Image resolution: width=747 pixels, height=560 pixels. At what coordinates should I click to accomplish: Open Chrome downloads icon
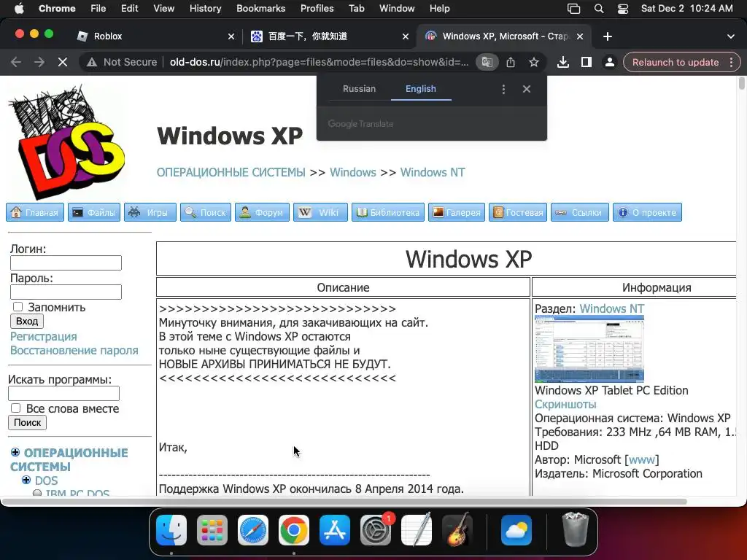(x=563, y=63)
